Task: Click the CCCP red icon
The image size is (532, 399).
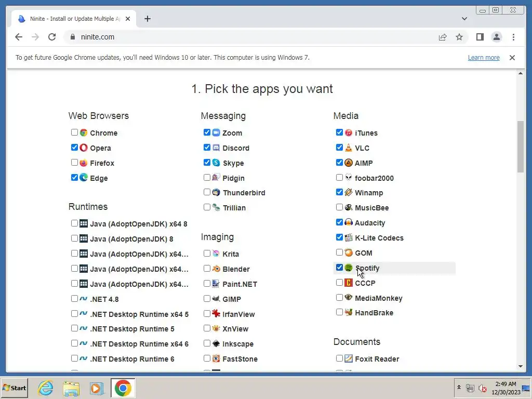Action: tap(349, 283)
